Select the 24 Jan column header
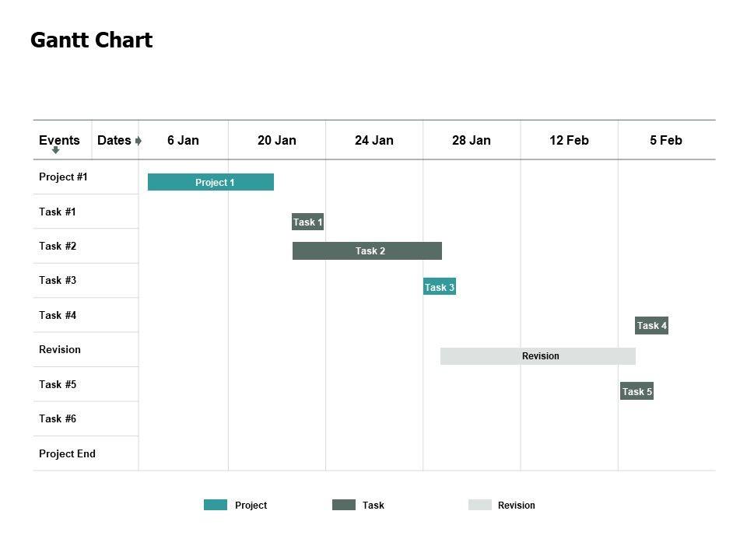This screenshot has height=560, width=747. (x=374, y=141)
